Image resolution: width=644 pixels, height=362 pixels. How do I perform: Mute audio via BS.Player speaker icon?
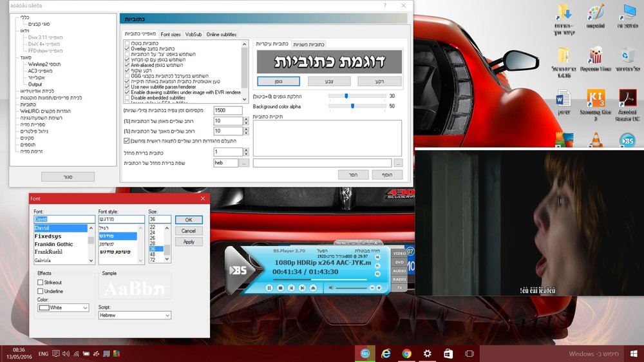coord(330,288)
